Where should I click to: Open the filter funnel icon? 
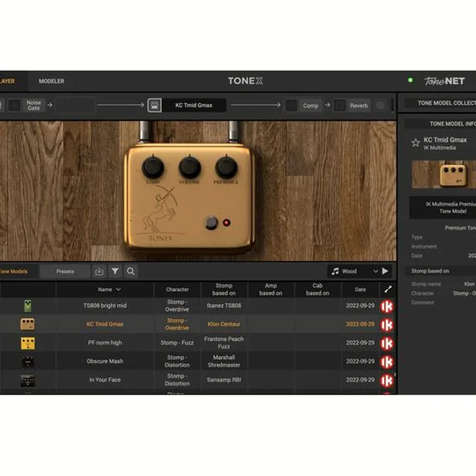[x=115, y=272]
